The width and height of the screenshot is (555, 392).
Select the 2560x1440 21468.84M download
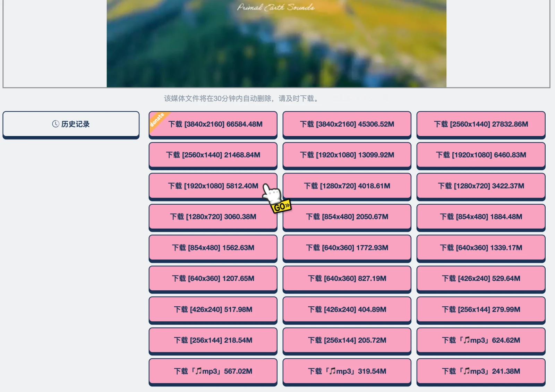pyautogui.click(x=213, y=155)
